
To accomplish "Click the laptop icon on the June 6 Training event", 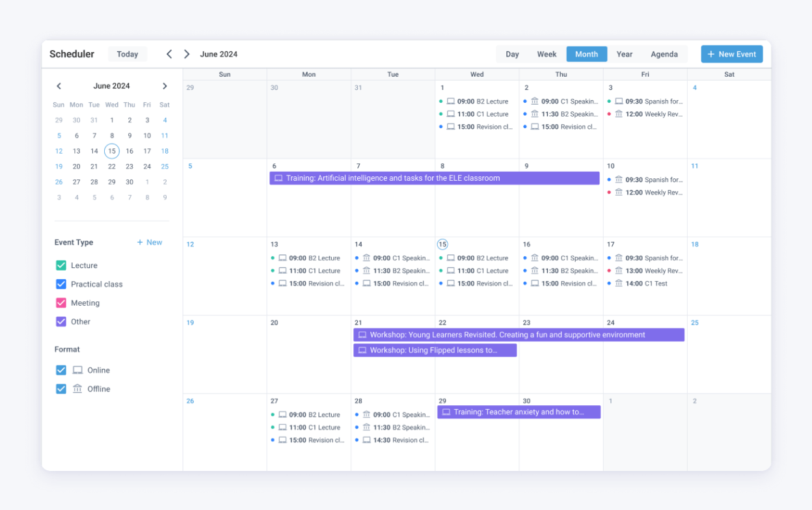I will click(279, 178).
